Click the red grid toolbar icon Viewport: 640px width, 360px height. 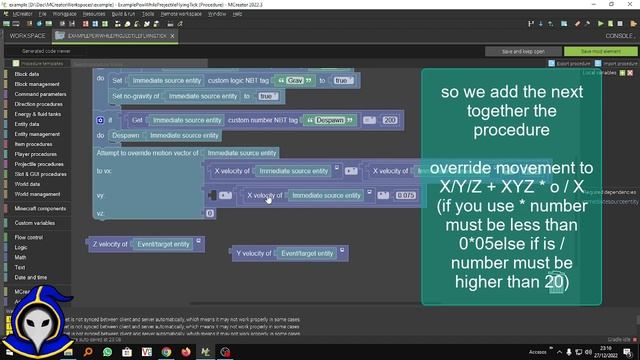85,24
